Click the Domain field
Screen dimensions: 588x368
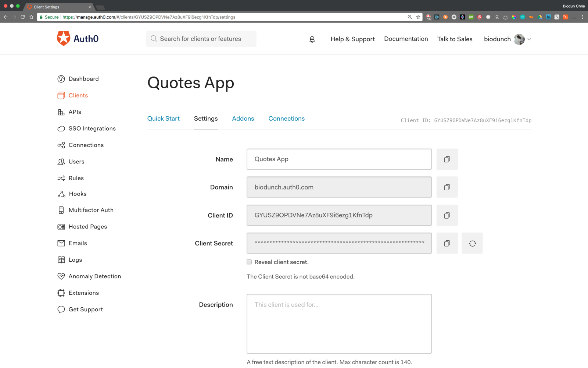pyautogui.click(x=339, y=187)
